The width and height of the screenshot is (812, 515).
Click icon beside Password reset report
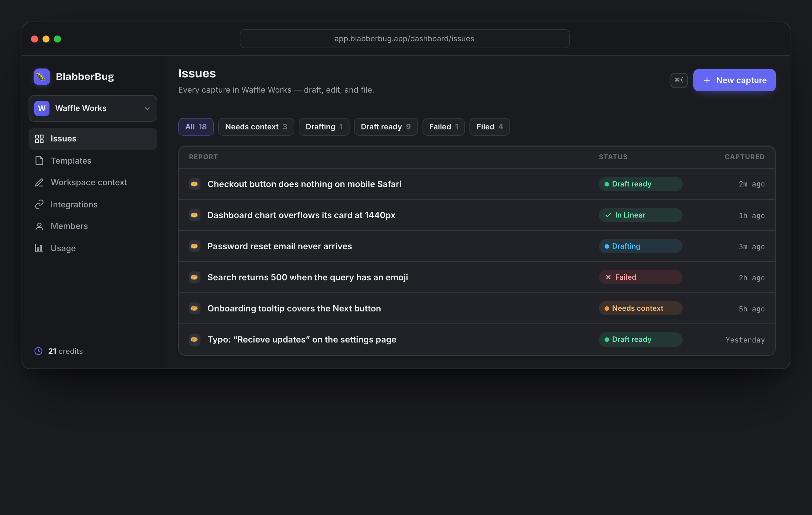(x=194, y=246)
